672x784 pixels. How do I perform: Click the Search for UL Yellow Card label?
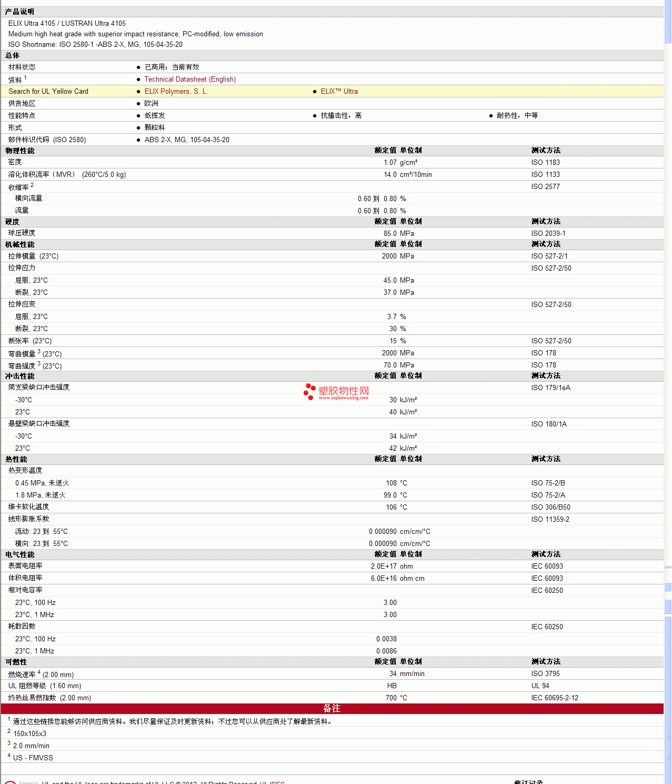point(48,91)
